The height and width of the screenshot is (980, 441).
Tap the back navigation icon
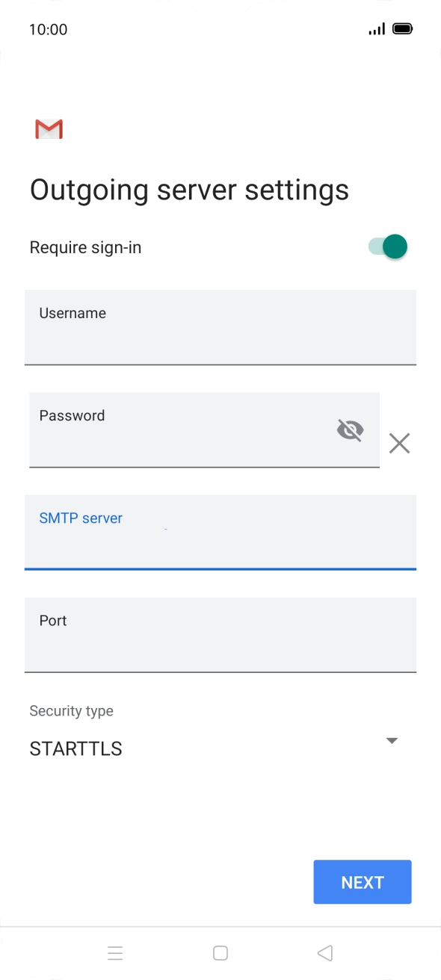point(325,952)
